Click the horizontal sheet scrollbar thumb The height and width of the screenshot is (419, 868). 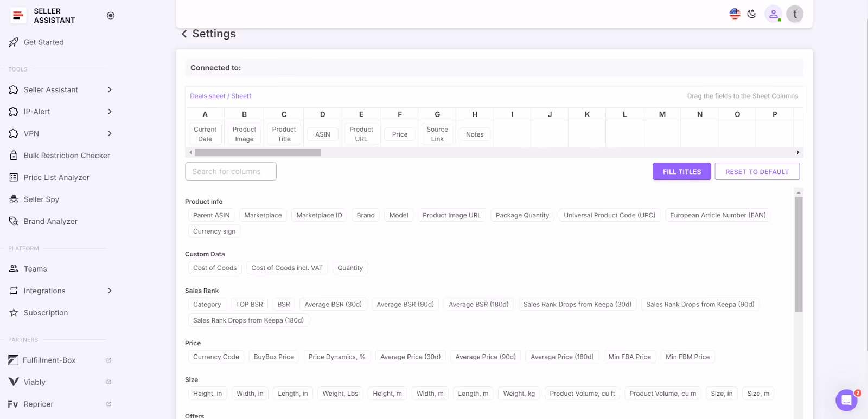click(x=258, y=153)
